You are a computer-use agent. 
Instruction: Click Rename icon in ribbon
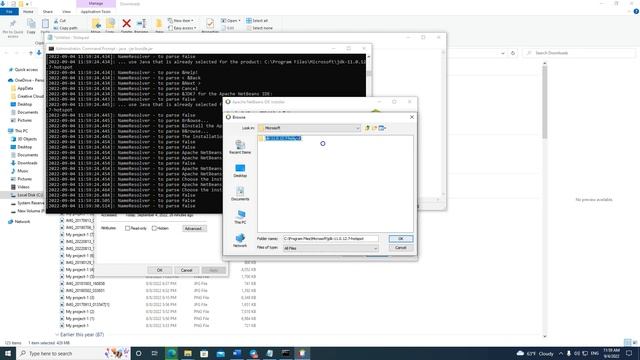tap(141, 24)
